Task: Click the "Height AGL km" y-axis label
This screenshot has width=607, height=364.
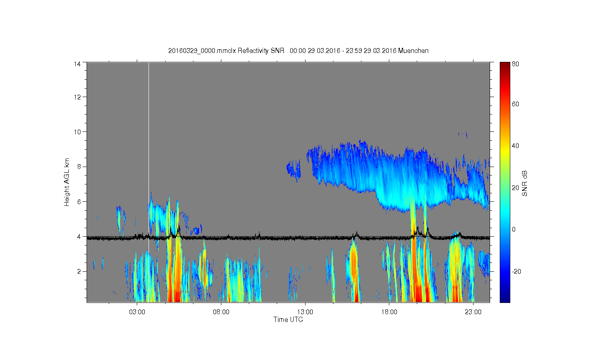Action: (x=67, y=182)
